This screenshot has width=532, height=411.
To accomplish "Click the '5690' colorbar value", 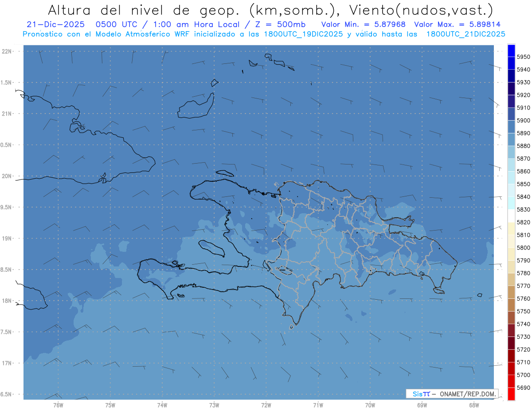I will (x=524, y=388).
